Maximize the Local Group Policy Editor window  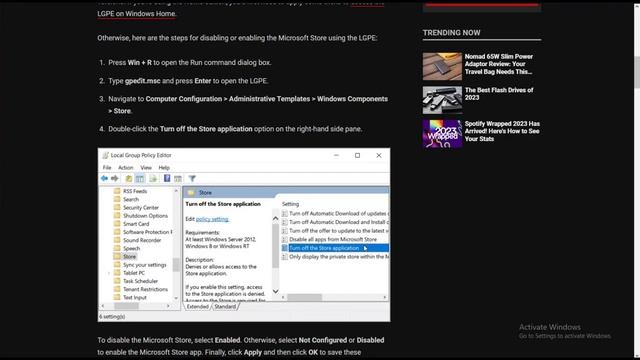(358, 155)
